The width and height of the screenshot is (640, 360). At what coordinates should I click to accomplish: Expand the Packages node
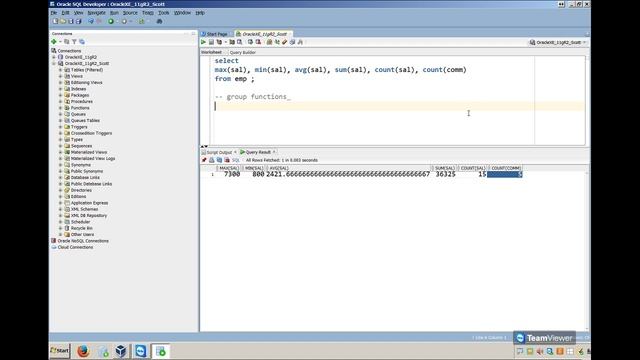coord(60,95)
